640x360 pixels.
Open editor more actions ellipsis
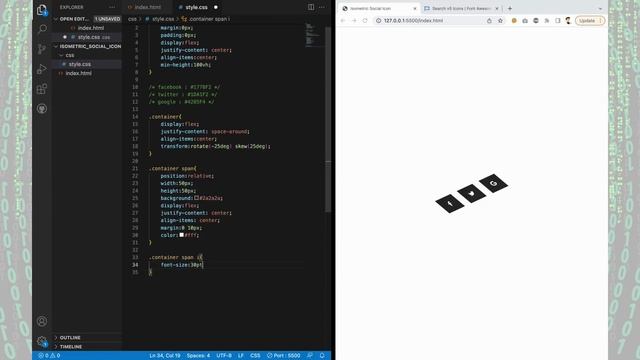[322, 7]
